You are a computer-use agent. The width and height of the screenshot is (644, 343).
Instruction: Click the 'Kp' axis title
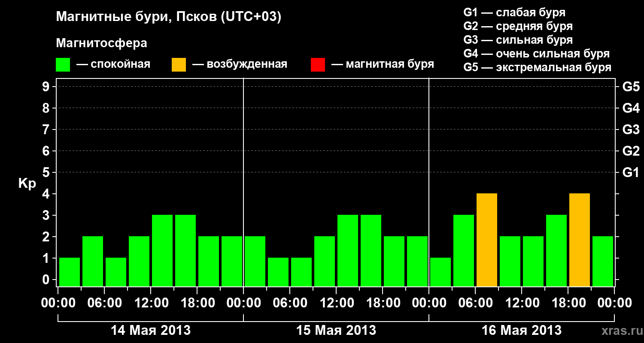click(x=27, y=184)
